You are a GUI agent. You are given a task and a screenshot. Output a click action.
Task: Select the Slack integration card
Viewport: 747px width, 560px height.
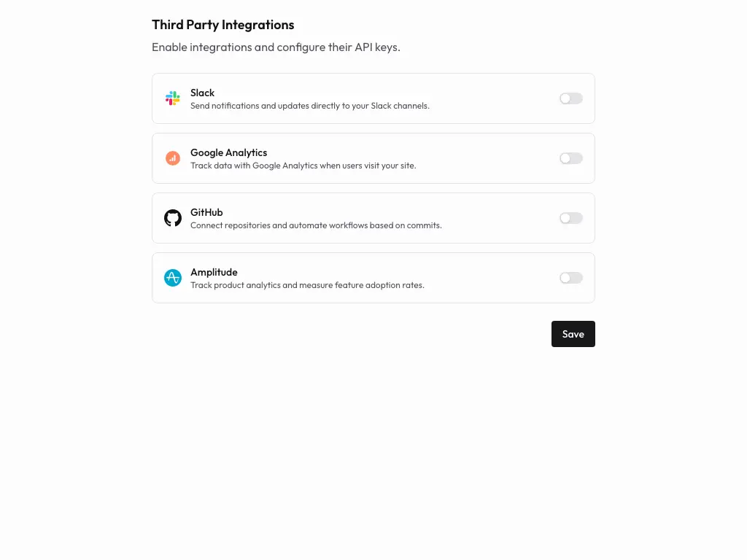coord(373,98)
